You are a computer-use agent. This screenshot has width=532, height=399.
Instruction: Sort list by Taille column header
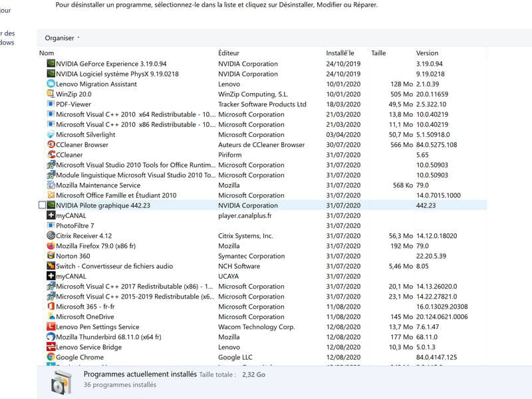click(x=378, y=53)
